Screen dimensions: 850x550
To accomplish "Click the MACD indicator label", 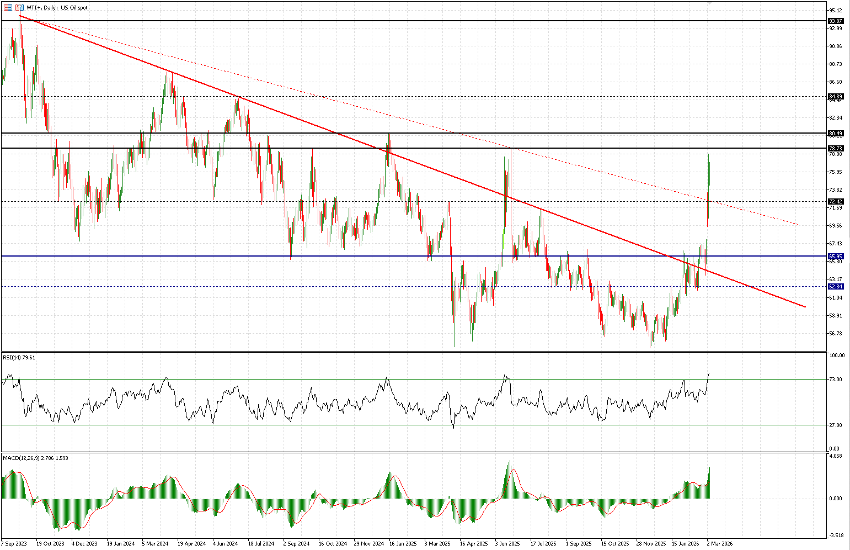I will pos(25,456).
